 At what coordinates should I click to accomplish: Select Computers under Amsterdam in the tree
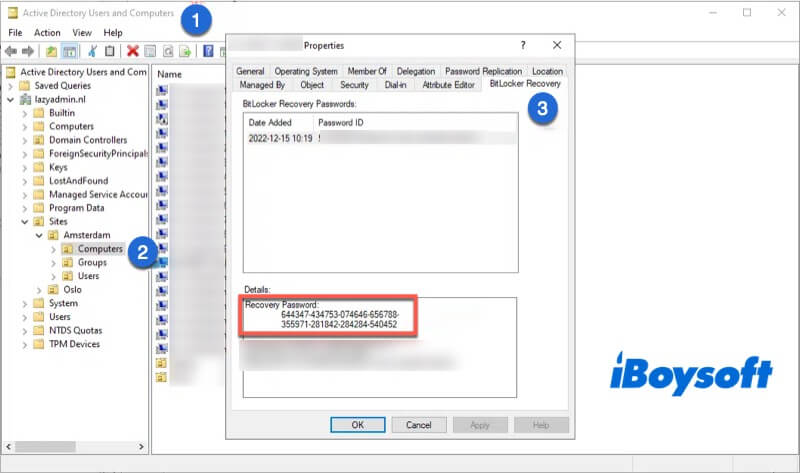click(x=100, y=249)
